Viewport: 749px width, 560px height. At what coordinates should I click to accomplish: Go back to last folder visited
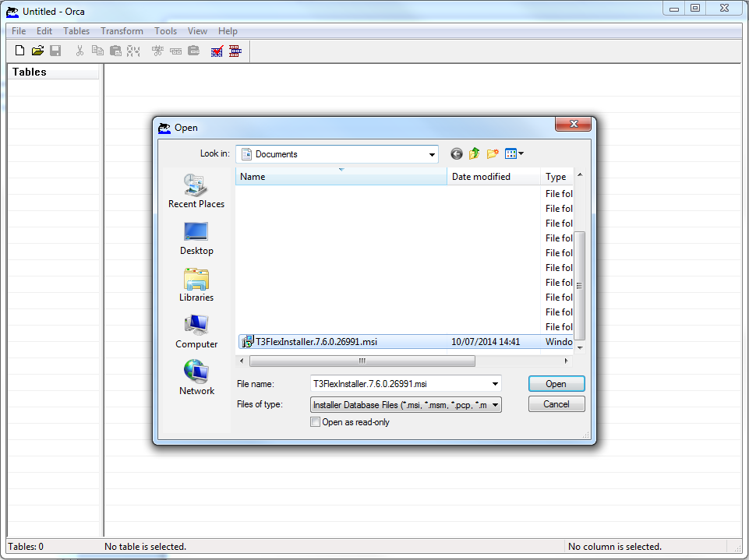pos(457,154)
